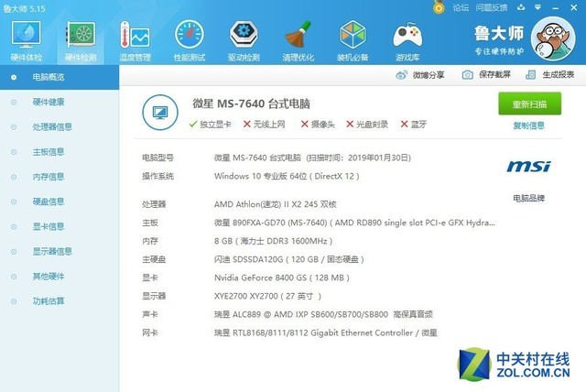Click 闪迪 SDSSDA120G disk text

(289, 259)
